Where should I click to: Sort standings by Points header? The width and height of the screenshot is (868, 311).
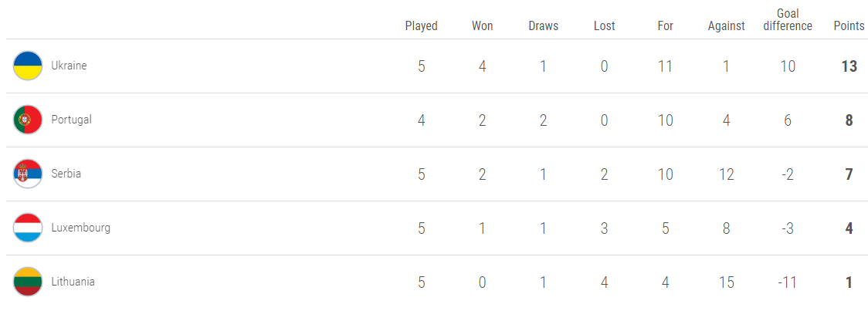click(849, 26)
